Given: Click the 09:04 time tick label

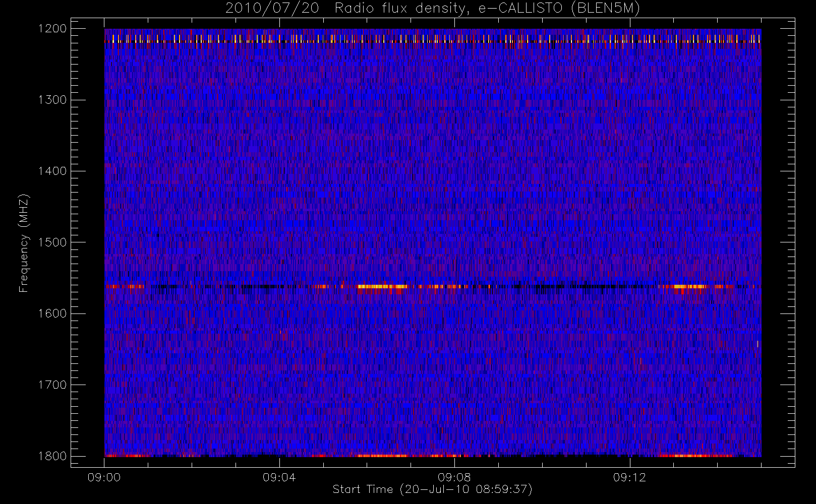Looking at the screenshot, I should tap(279, 477).
